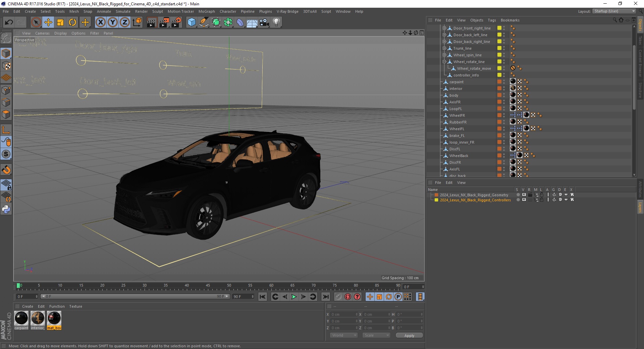Click the Undo arrow icon
Screen dimensions: 644x349
coord(9,22)
